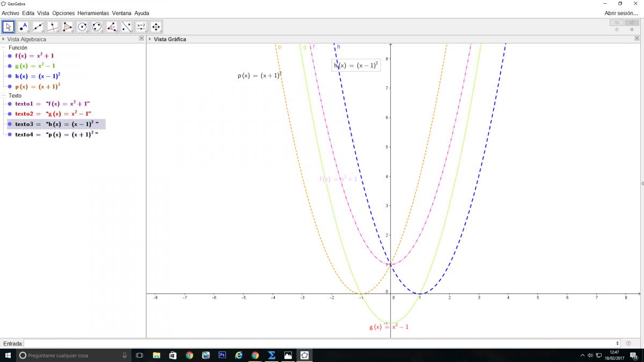Viewport: 644px width, 362px height.
Task: Click the Abrir sesión link
Action: click(621, 13)
